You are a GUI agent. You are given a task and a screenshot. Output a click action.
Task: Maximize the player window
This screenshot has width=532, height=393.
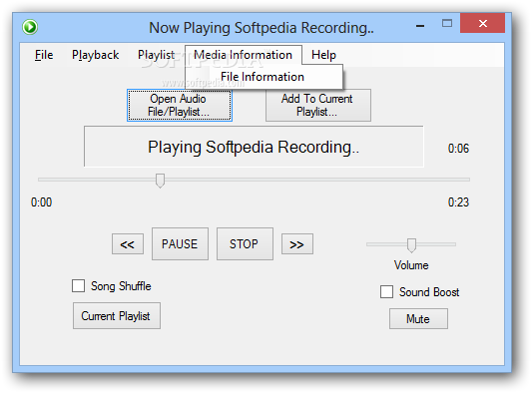[447, 23]
